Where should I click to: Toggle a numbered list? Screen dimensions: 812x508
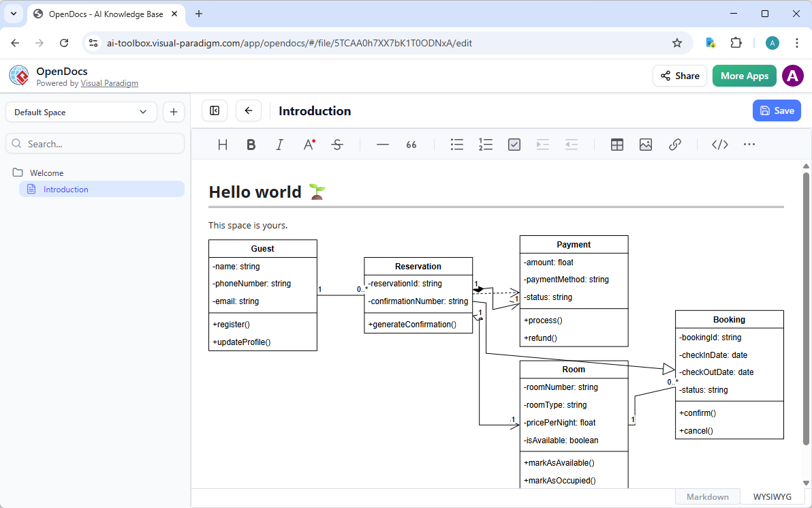click(485, 144)
